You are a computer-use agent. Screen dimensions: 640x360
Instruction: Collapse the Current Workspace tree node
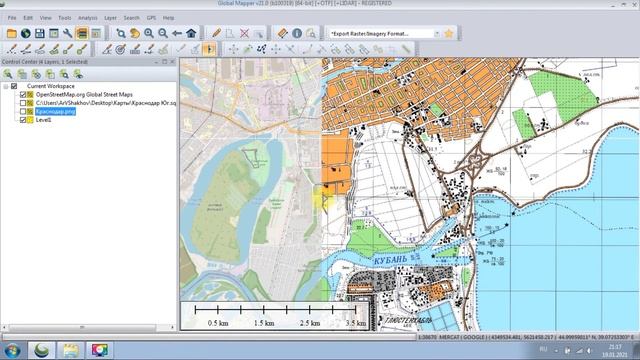point(6,87)
